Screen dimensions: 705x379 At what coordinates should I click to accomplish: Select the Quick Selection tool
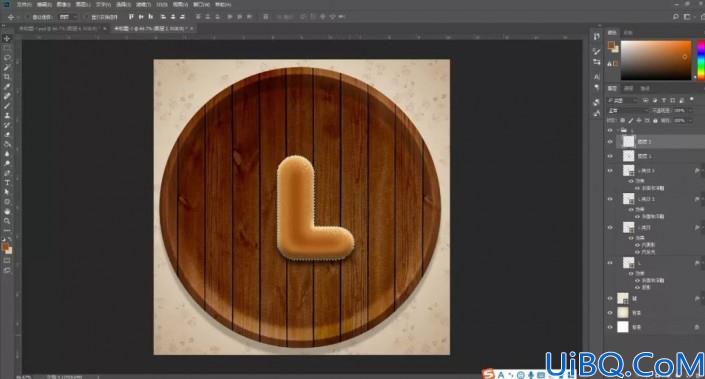pyautogui.click(x=7, y=67)
